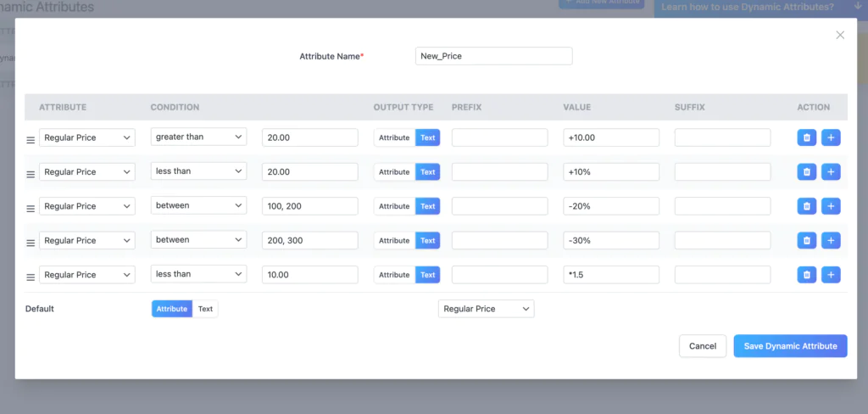
Task: Open the Regular Price attribute dropdown in last row
Action: pyautogui.click(x=87, y=275)
